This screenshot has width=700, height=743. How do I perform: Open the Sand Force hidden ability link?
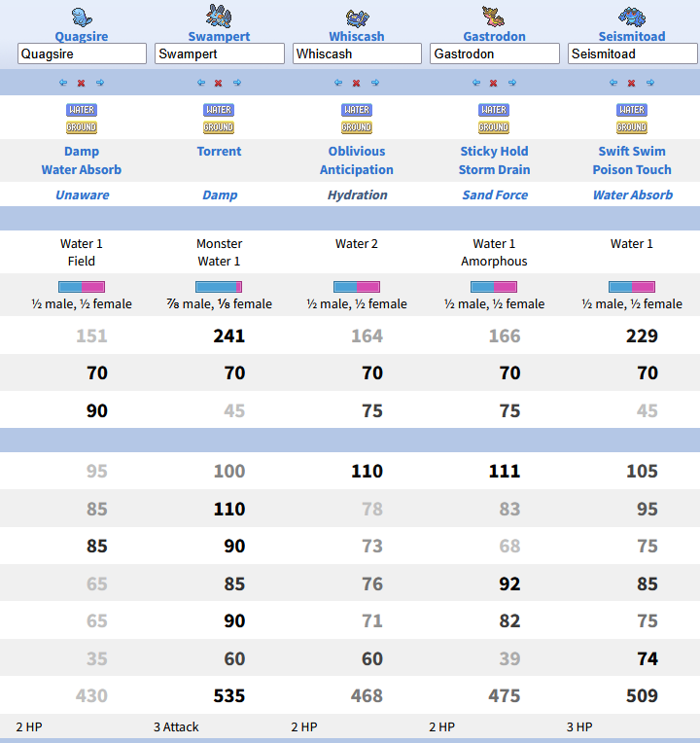pos(495,195)
